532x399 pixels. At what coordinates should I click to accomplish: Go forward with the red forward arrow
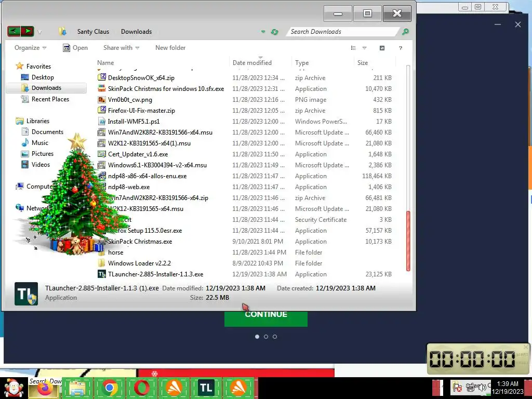pos(27,32)
